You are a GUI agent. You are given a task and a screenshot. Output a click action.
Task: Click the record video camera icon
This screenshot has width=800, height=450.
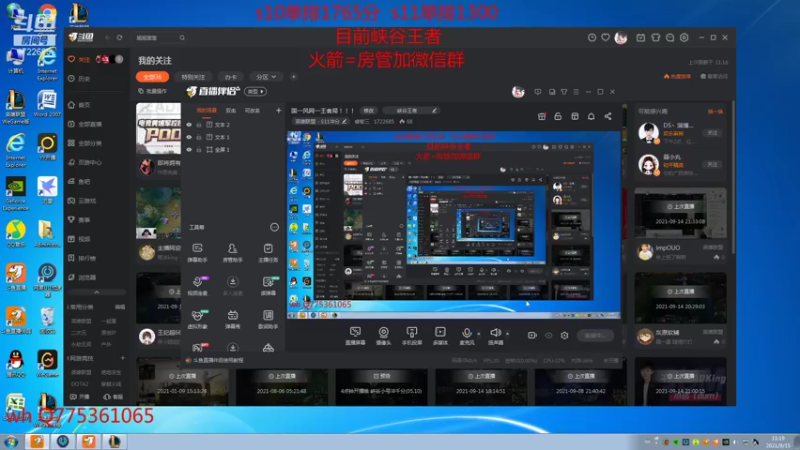[532, 335]
